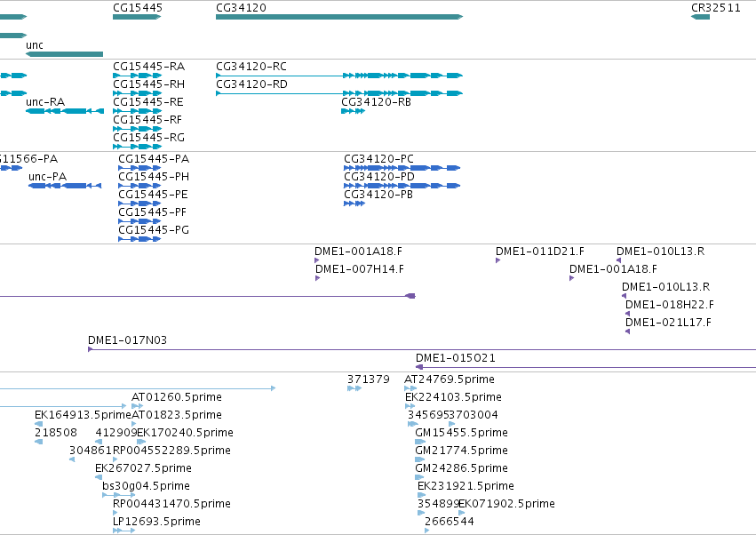The height and width of the screenshot is (535, 756).
Task: Click EST feature labeled 412909
Action: tap(116, 433)
